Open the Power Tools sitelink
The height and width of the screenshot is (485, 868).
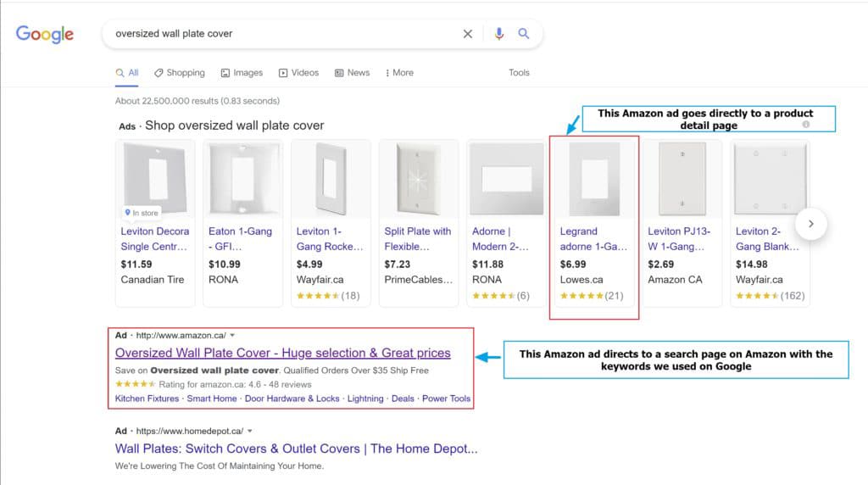point(446,399)
